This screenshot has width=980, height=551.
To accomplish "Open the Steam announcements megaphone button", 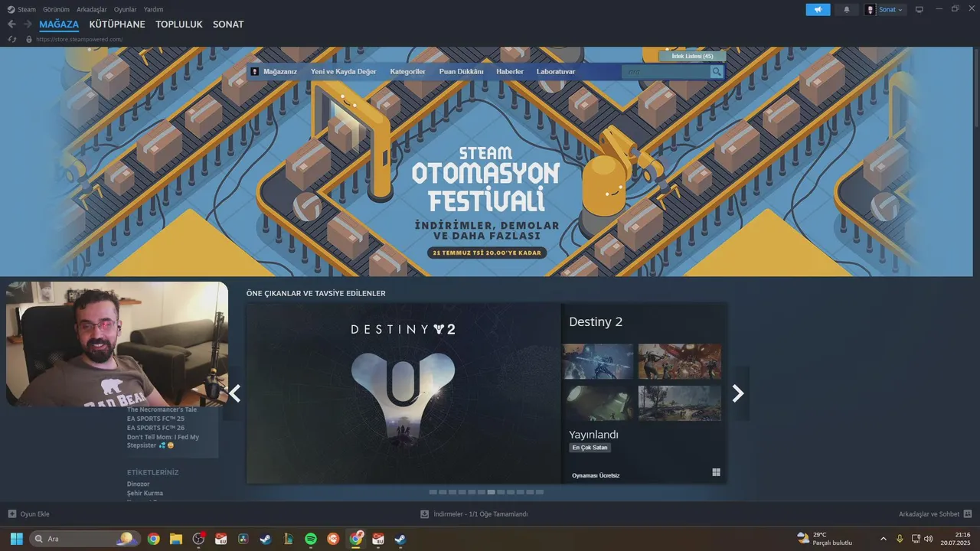I will [x=818, y=9].
